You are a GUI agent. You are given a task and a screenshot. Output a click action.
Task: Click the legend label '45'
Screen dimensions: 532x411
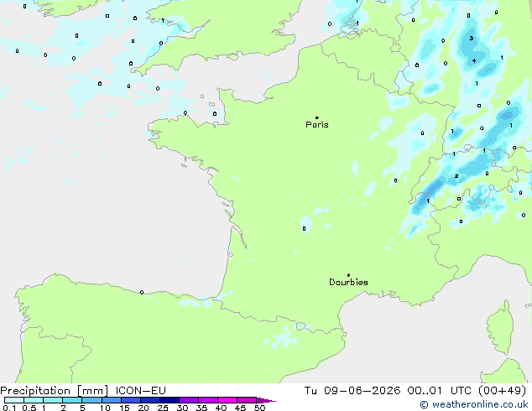(x=240, y=408)
